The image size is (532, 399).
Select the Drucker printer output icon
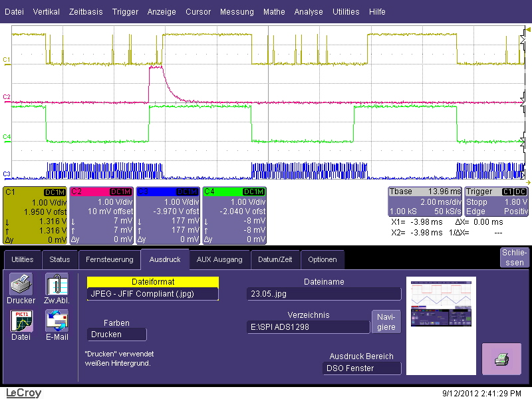tap(20, 287)
